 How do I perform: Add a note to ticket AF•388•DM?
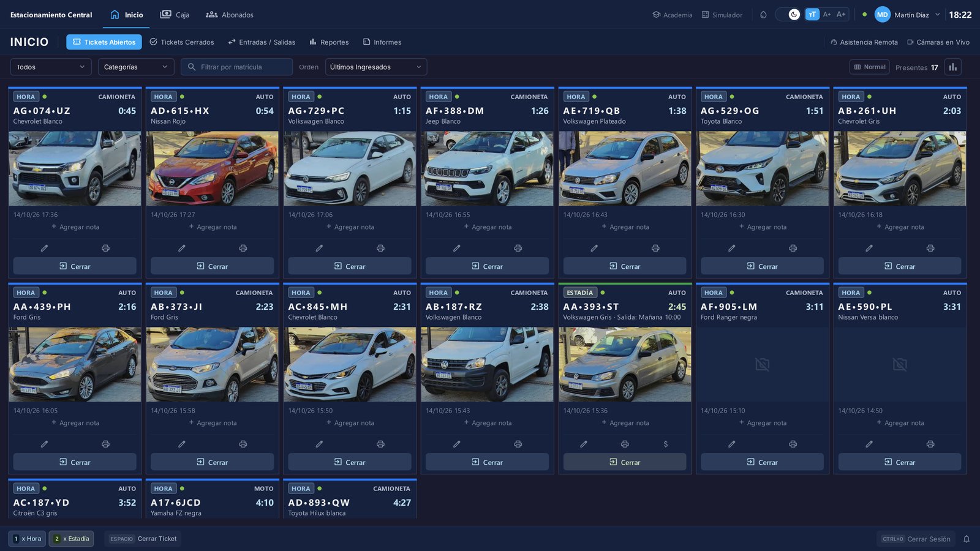tap(488, 227)
